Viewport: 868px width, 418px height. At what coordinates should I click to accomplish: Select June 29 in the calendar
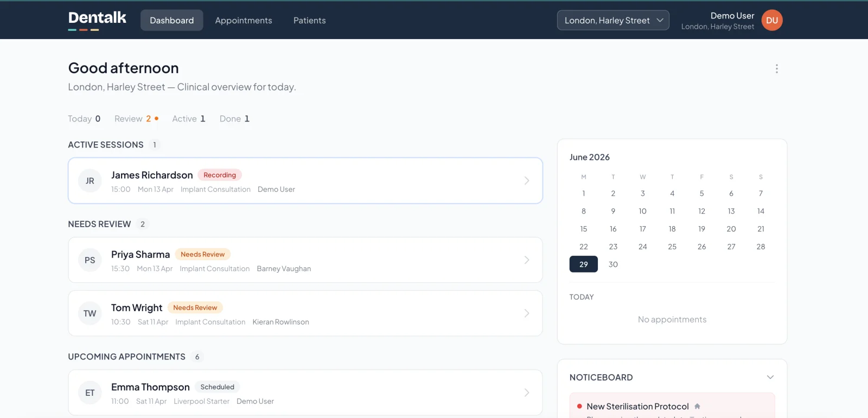coord(584,264)
